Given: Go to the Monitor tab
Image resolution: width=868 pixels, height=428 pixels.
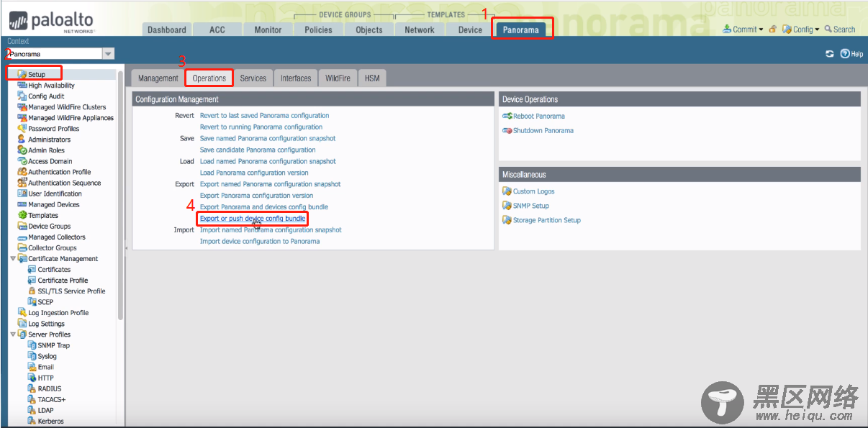Looking at the screenshot, I should (268, 29).
